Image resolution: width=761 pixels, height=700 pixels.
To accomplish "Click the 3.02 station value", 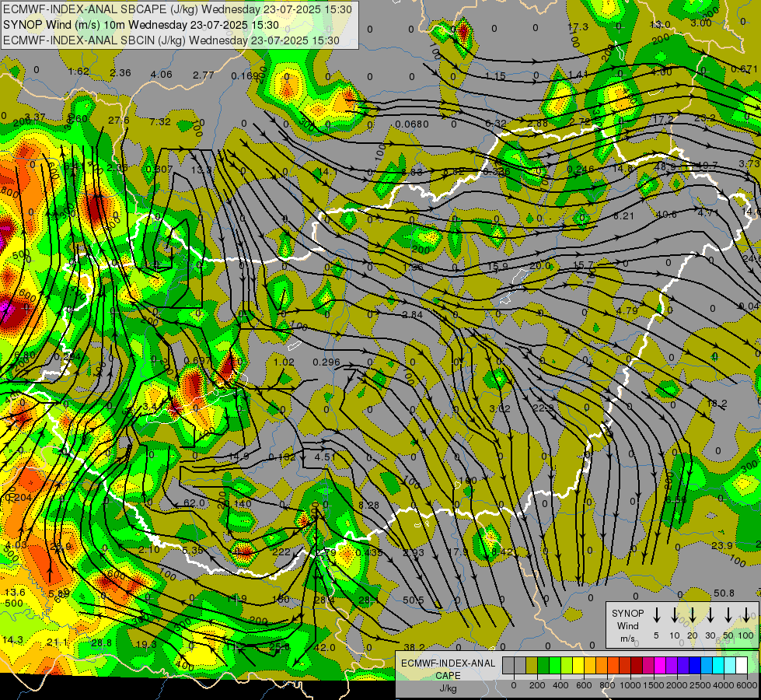I will click(500, 408).
